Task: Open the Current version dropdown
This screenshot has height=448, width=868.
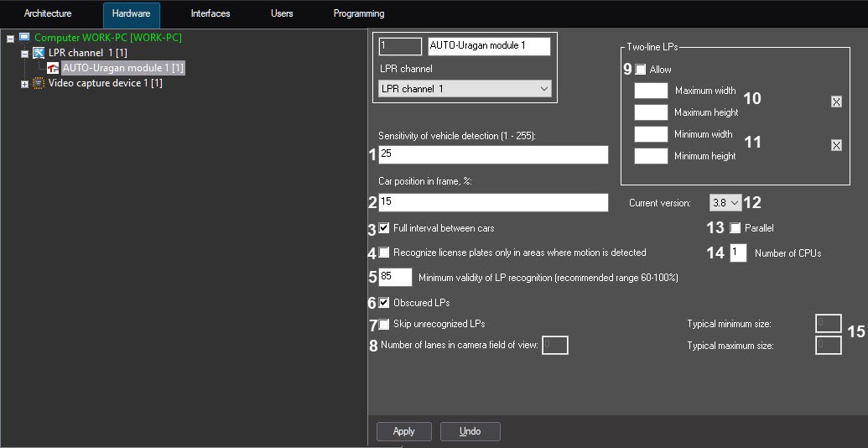Action: [725, 203]
